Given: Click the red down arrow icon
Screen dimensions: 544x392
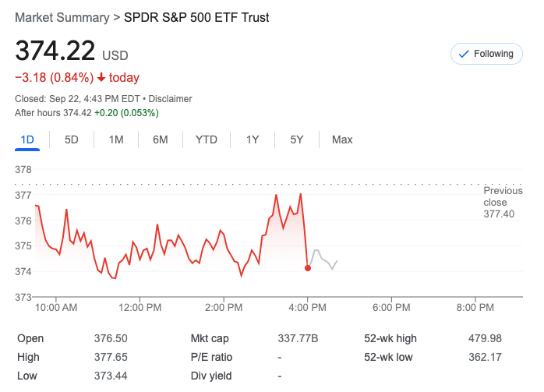Looking at the screenshot, I should pyautogui.click(x=101, y=77).
